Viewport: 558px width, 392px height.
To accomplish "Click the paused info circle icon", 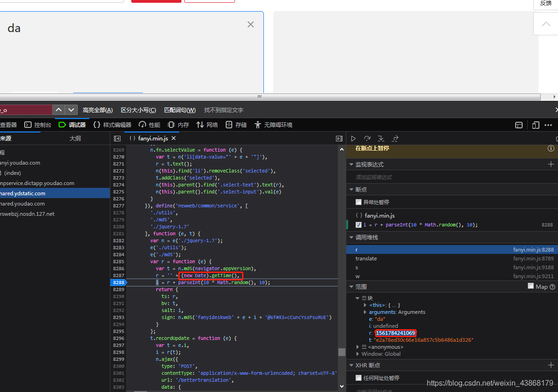I will click(x=551, y=148).
